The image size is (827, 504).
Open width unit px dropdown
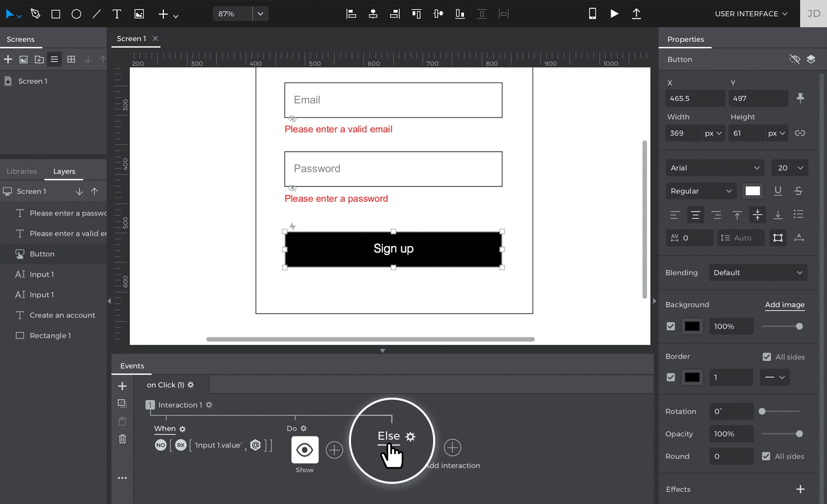[x=714, y=134]
